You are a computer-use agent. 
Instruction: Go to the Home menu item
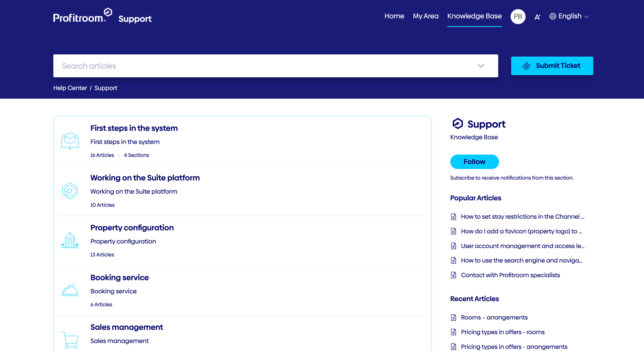pos(394,16)
